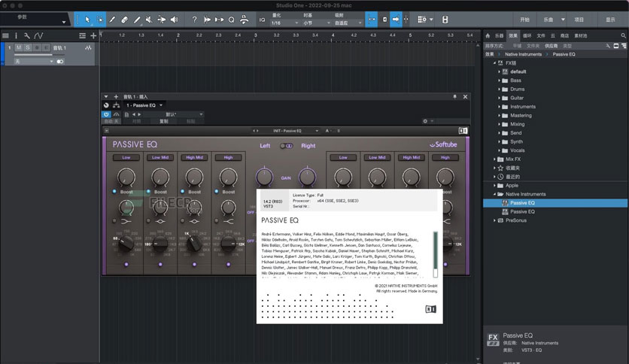Search the browser with the magnifier icon
This screenshot has width=629, height=364.
pyautogui.click(x=624, y=35)
